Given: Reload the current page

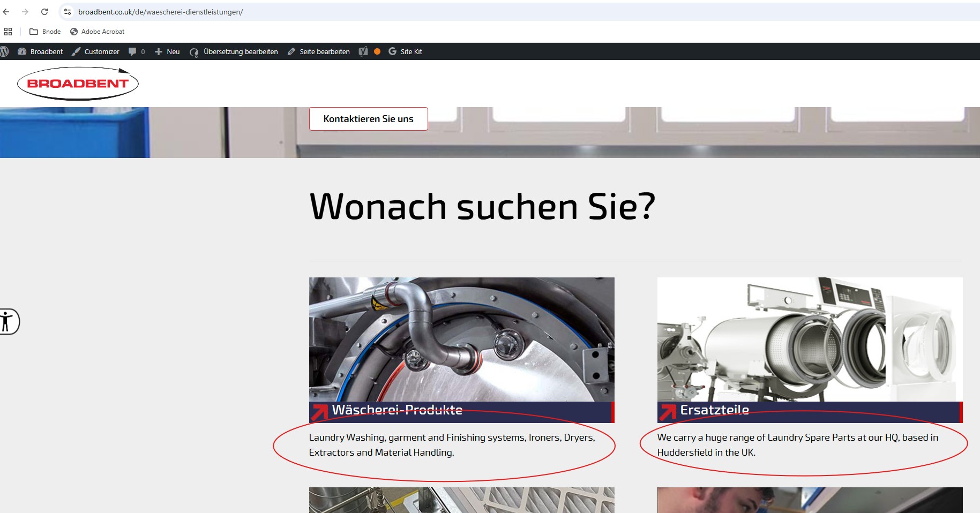Looking at the screenshot, I should (x=44, y=12).
